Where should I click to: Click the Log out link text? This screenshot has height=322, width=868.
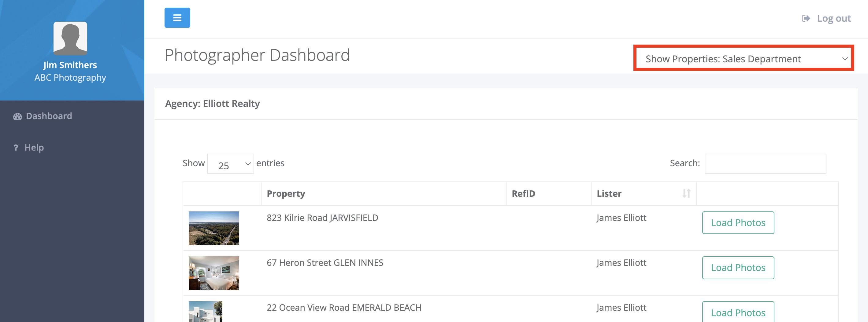[834, 19]
